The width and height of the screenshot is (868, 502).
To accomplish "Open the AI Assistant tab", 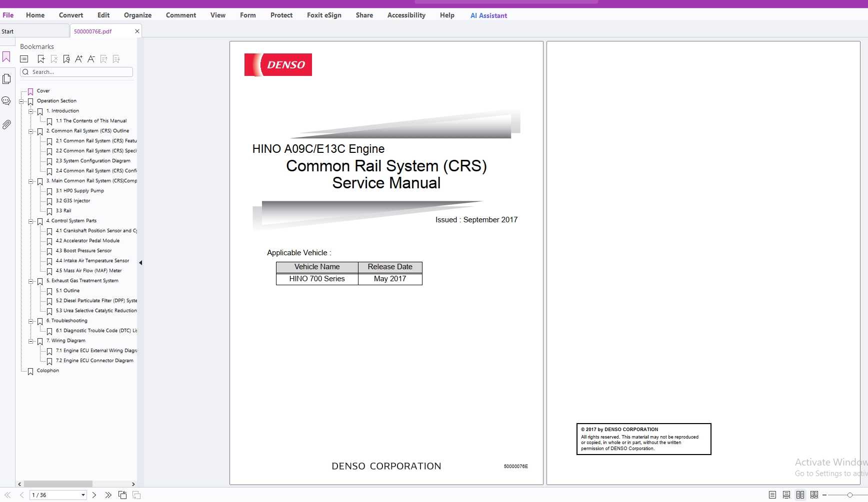I will [x=488, y=15].
